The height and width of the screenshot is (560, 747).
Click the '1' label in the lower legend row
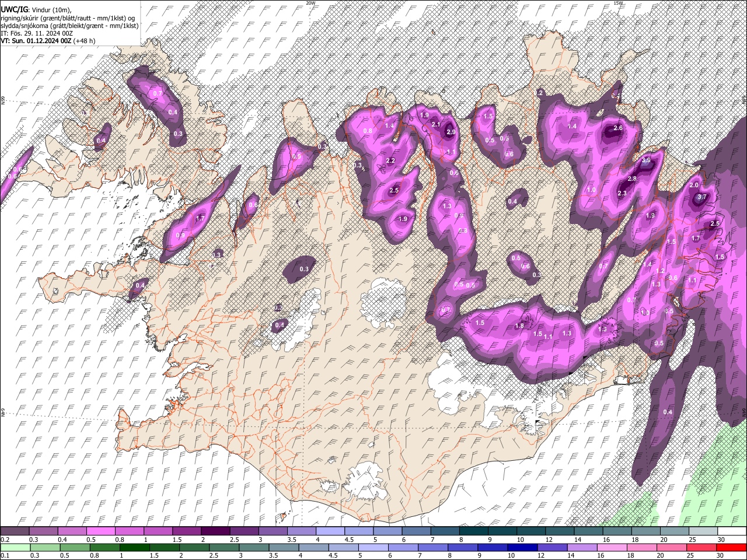[x=121, y=555]
